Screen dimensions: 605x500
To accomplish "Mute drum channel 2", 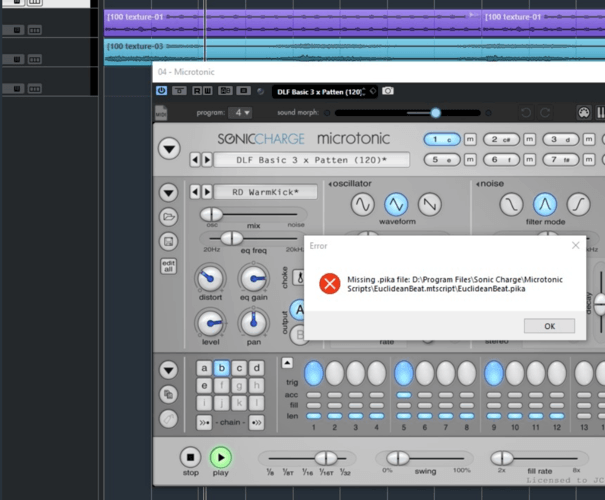I will click(x=529, y=139).
